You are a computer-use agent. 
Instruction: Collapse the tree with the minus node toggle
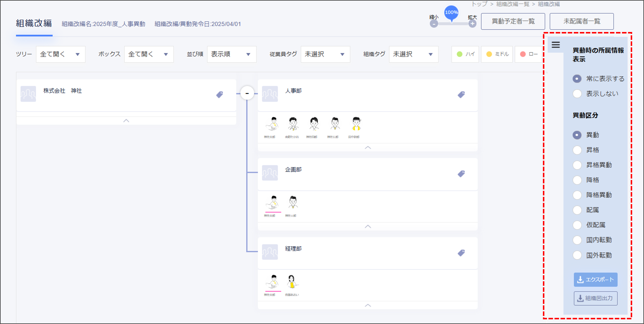coord(247,93)
